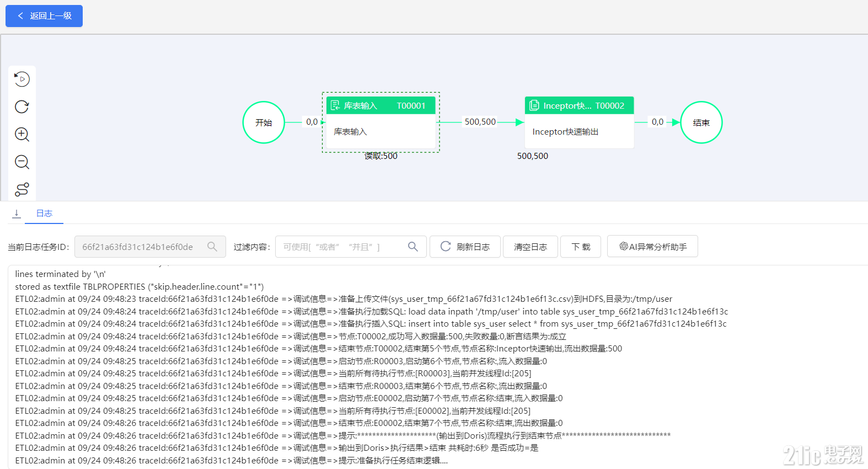Switch to the 日志 tab
The image size is (868, 469).
coord(44,214)
